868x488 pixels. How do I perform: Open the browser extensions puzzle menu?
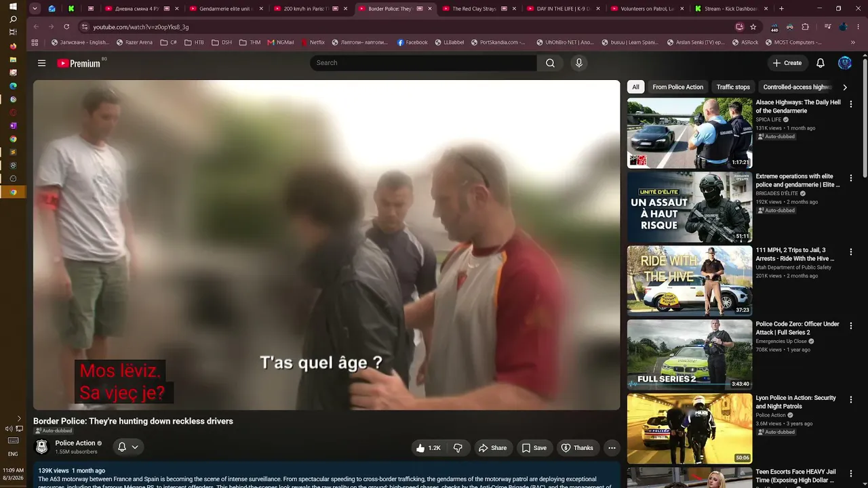806,27
